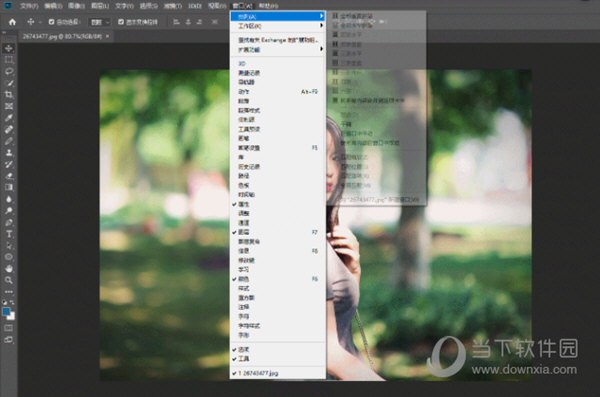
Task: Select the Rectangular Marquee tool
Action: click(9, 60)
